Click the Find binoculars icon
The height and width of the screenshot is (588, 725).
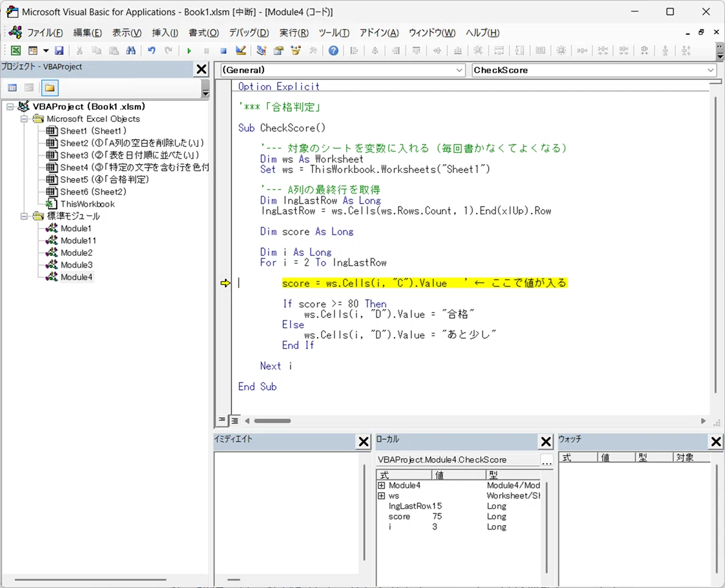131,51
